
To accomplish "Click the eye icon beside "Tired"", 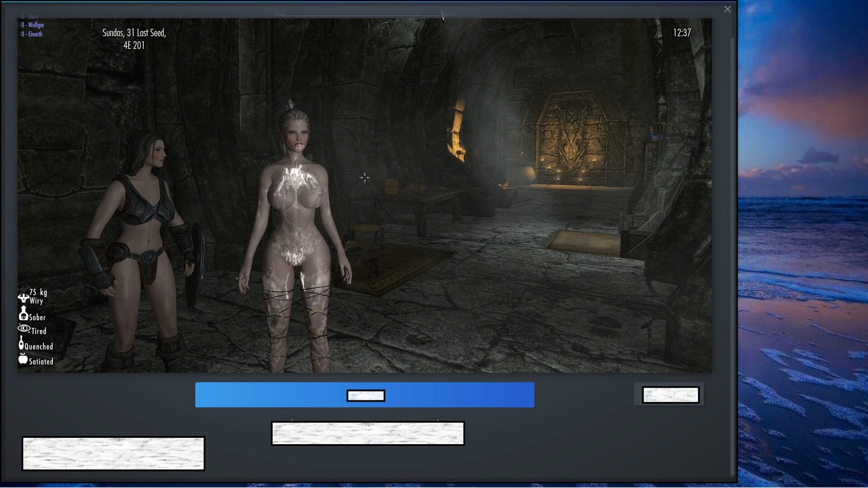I will click(x=24, y=328).
